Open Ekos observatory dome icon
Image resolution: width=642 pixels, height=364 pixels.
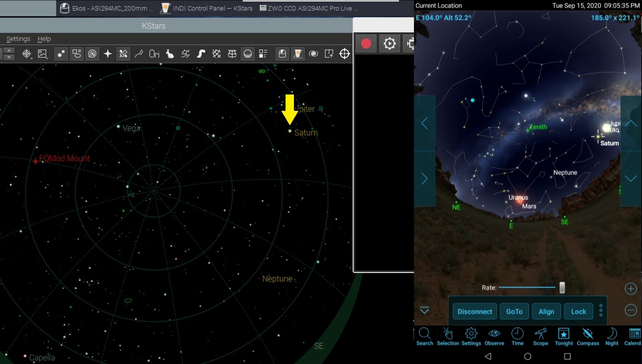(x=282, y=54)
